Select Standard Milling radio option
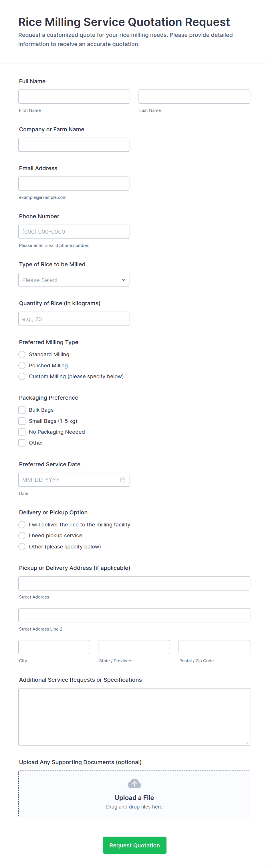Image resolution: width=266 pixels, height=868 pixels. point(22,354)
